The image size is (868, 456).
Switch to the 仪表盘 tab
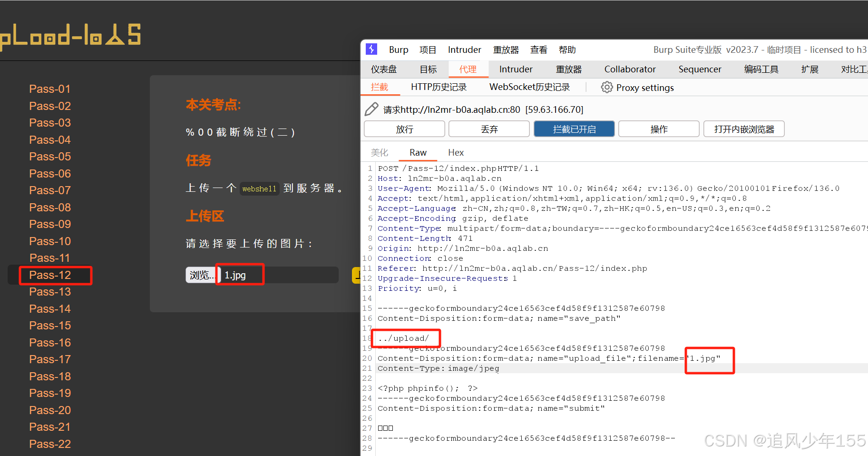coord(384,69)
